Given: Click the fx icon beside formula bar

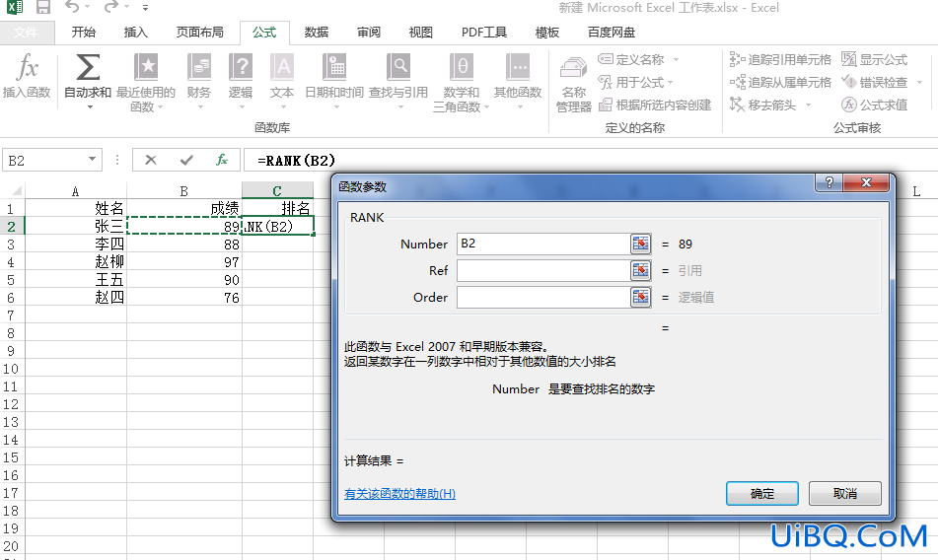Looking at the screenshot, I should click(x=222, y=160).
